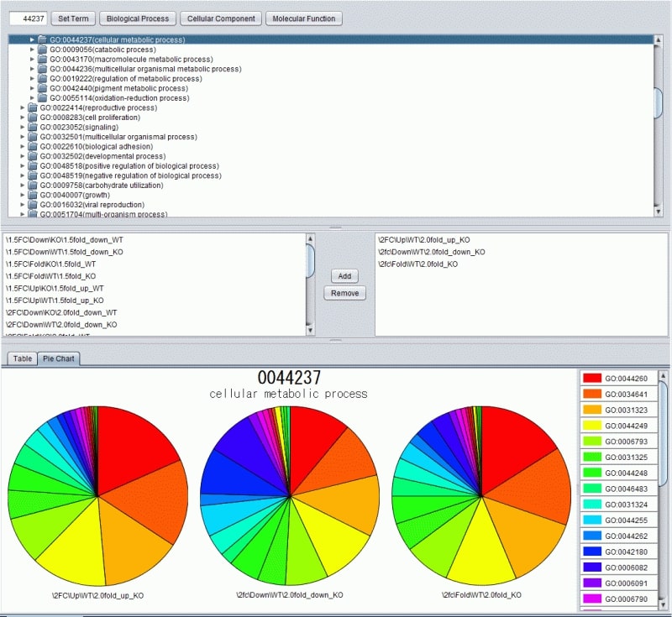Viewport: 672px width, 617px height.
Task: Click folder icon beside GO:0023052 signaling
Action: click(33, 128)
